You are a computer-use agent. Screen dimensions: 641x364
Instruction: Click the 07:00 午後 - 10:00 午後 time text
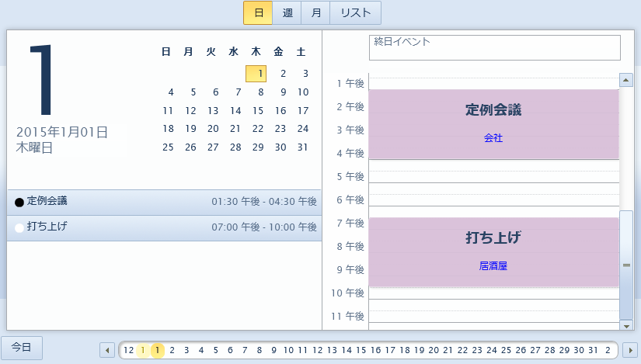(x=264, y=227)
